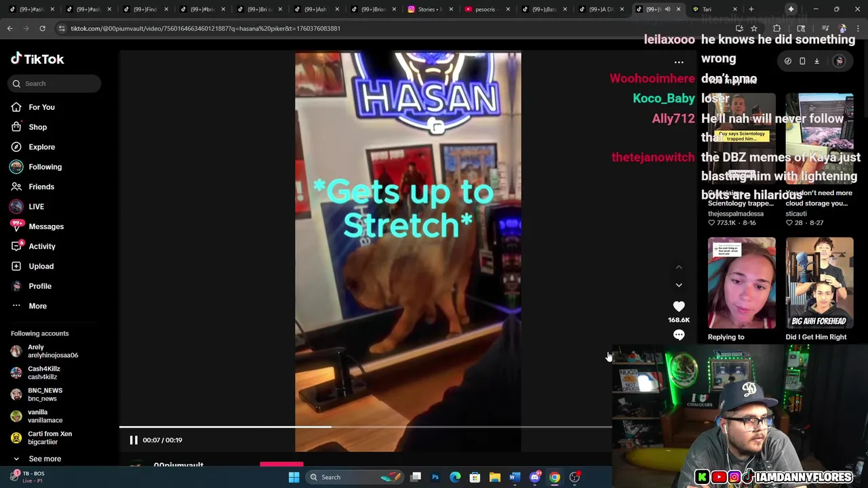Click the Upload plus icon

16,266
